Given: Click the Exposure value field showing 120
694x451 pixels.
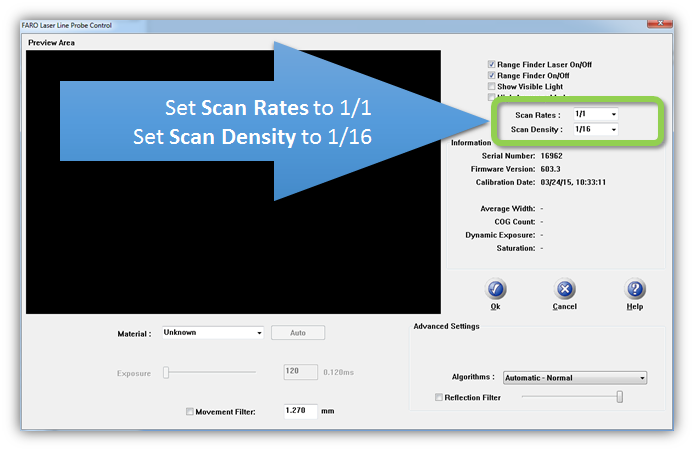Looking at the screenshot, I should (300, 373).
